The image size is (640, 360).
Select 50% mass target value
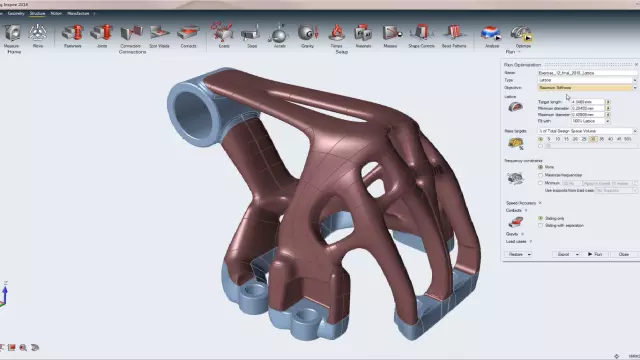point(628,139)
